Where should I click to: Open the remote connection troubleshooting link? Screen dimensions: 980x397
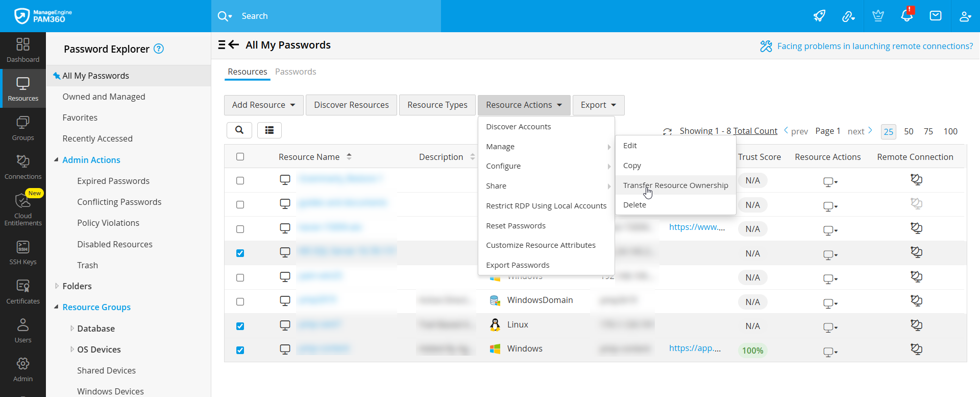[874, 46]
